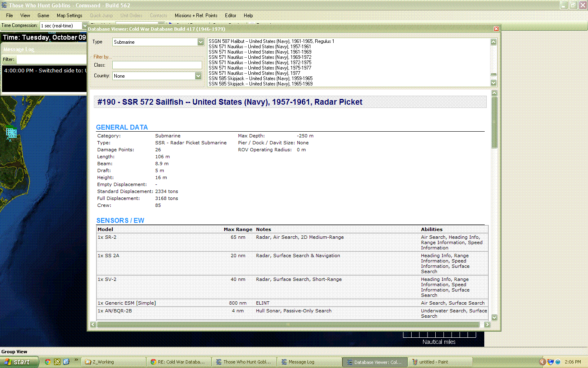Click unit list scroll up arrow
588x368 pixels.
tap(494, 42)
